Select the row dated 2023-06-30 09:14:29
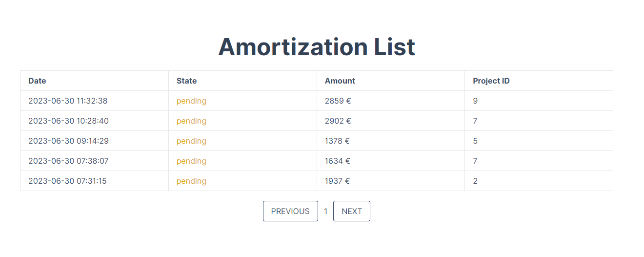The width and height of the screenshot is (644, 257). [316, 141]
